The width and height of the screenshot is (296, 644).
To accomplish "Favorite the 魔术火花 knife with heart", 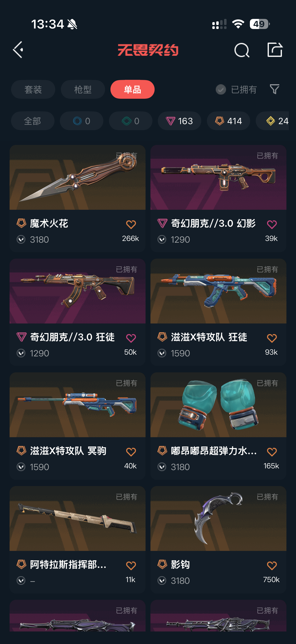I will pos(131,224).
